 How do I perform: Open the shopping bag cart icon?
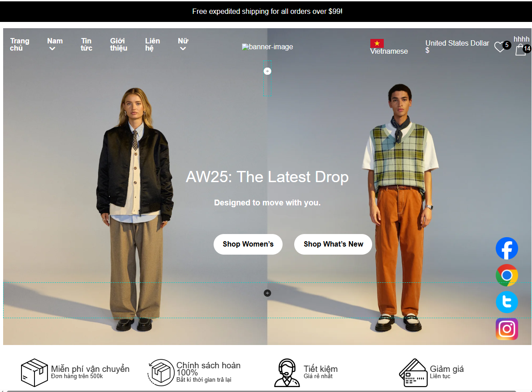(x=520, y=49)
